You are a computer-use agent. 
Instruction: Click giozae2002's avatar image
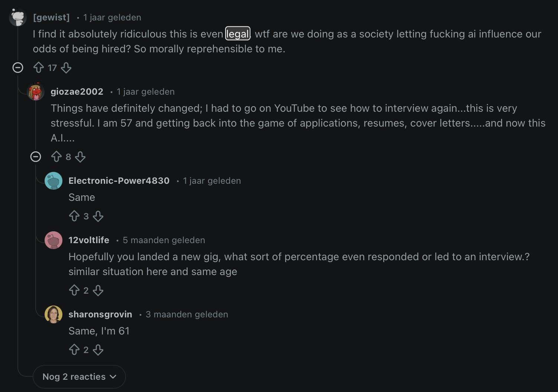[36, 92]
